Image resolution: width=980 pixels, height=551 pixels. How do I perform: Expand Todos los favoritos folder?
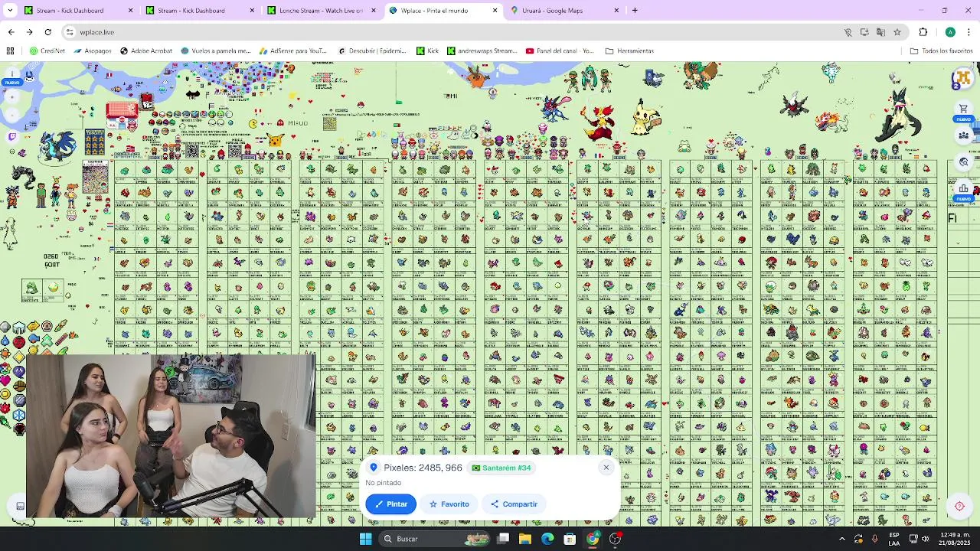pos(941,51)
